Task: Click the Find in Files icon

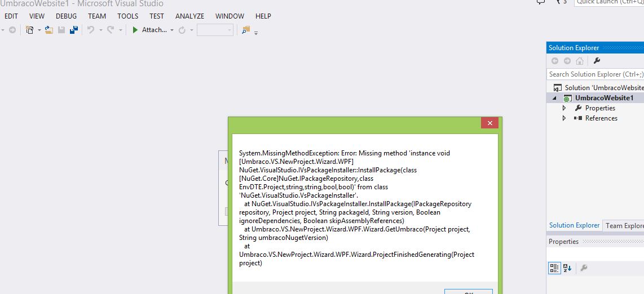Action: [246, 30]
